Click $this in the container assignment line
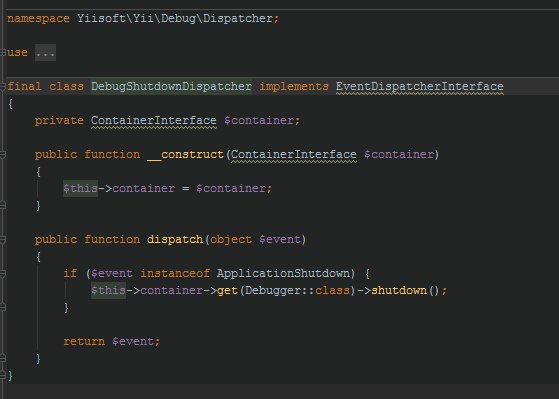 tap(80, 188)
